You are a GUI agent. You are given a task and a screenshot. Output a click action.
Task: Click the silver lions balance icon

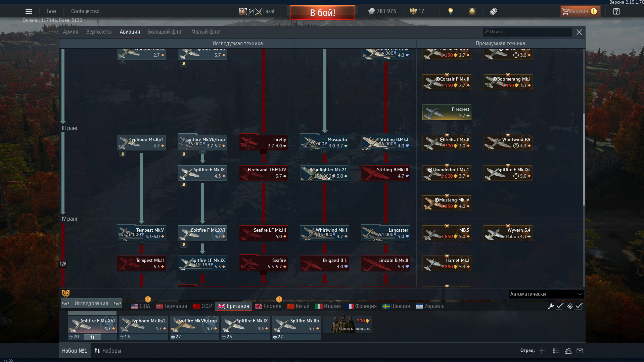click(x=371, y=11)
